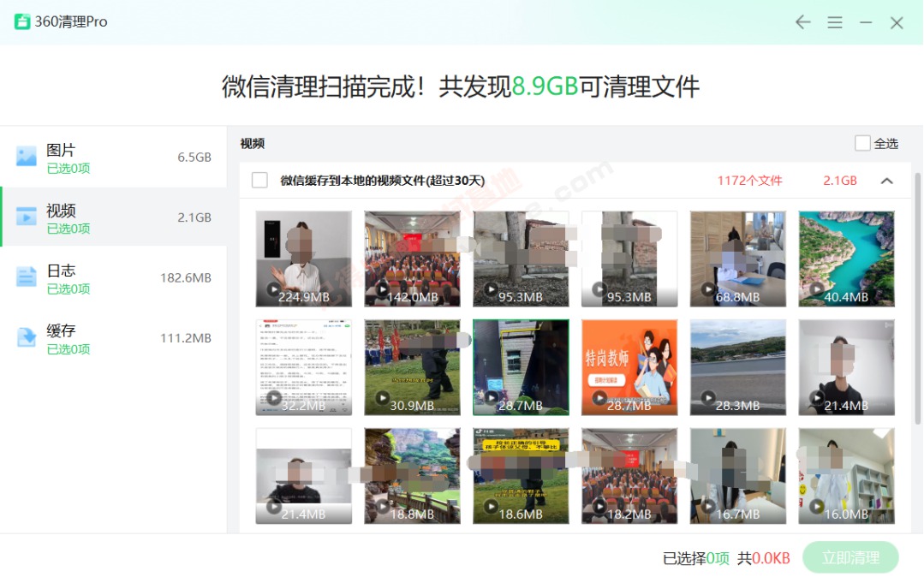Collapse the video group with chevron
This screenshot has height=583, width=924.
click(887, 181)
